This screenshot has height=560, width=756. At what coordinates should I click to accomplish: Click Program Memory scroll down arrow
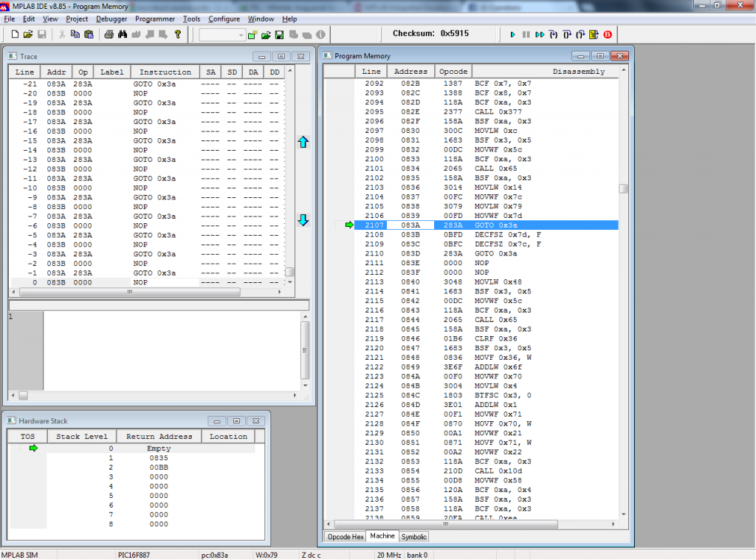pos(623,514)
